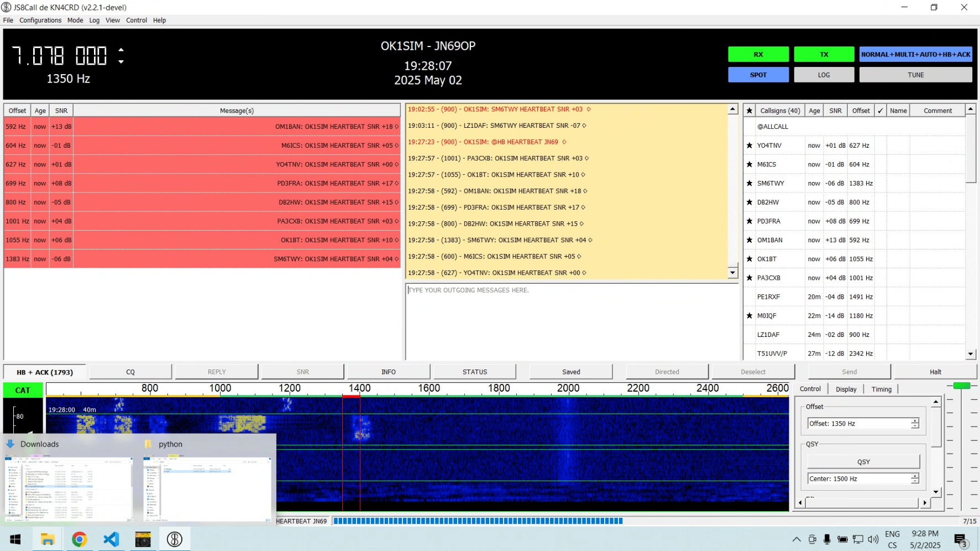The image size is (980, 551).
Task: Increase Offset 1350 Hz with the up arrow
Action: click(915, 421)
